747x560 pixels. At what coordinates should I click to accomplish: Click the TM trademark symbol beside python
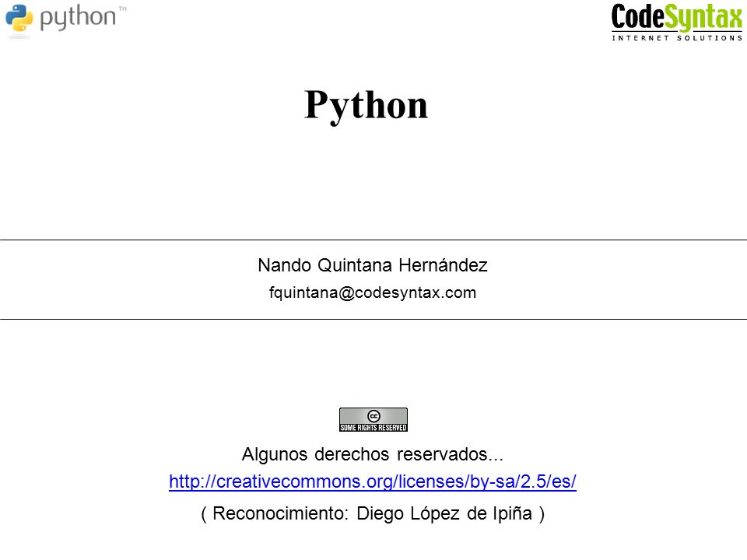(122, 9)
